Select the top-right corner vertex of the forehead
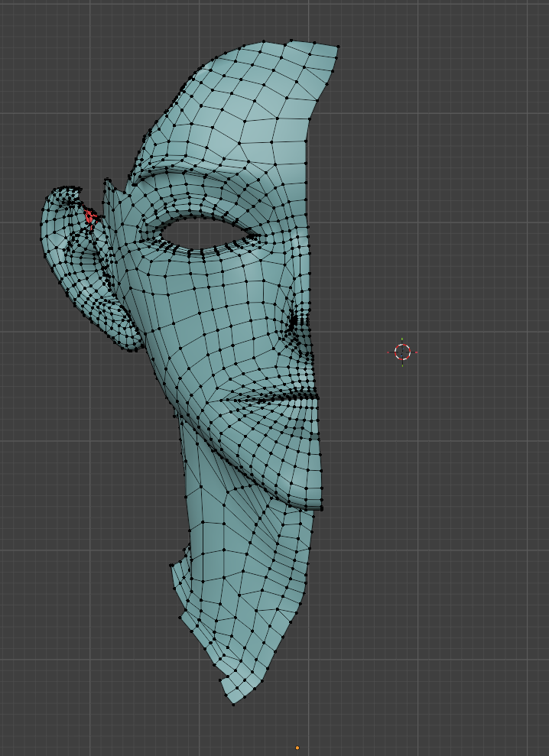The height and width of the screenshot is (756, 549). [x=337, y=47]
